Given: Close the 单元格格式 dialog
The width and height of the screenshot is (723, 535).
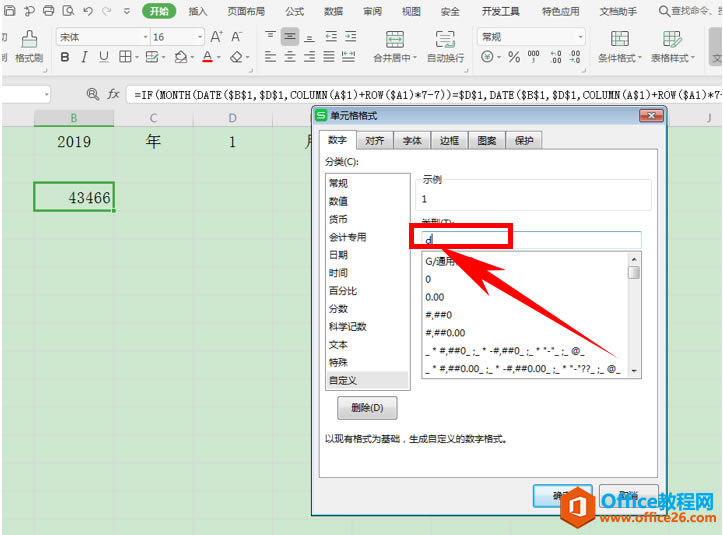Looking at the screenshot, I should coord(651,115).
